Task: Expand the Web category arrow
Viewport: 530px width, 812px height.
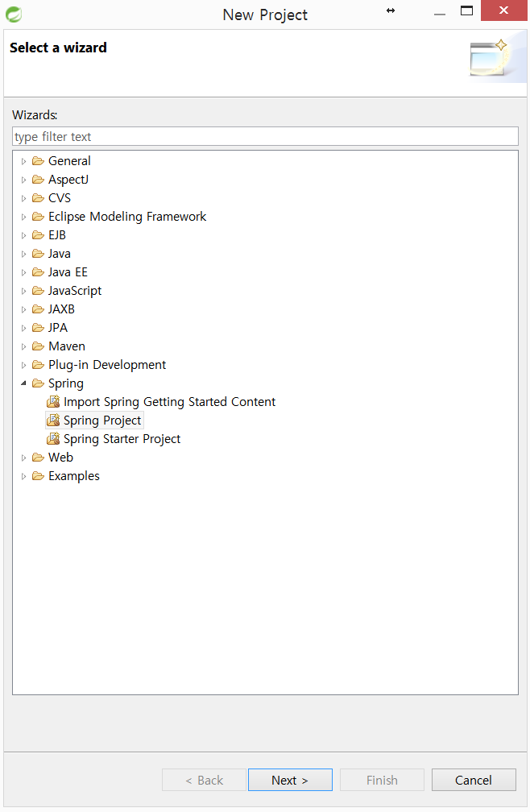Action: (x=23, y=458)
